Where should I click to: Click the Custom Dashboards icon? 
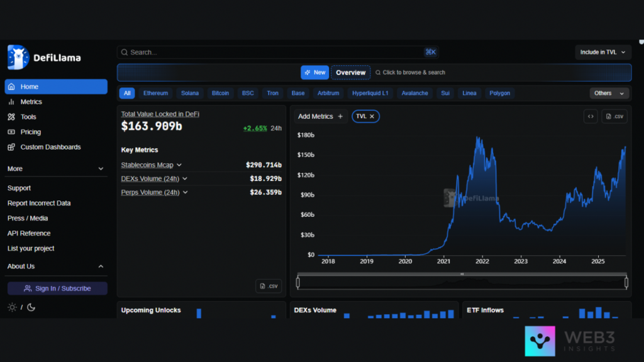tap(11, 147)
